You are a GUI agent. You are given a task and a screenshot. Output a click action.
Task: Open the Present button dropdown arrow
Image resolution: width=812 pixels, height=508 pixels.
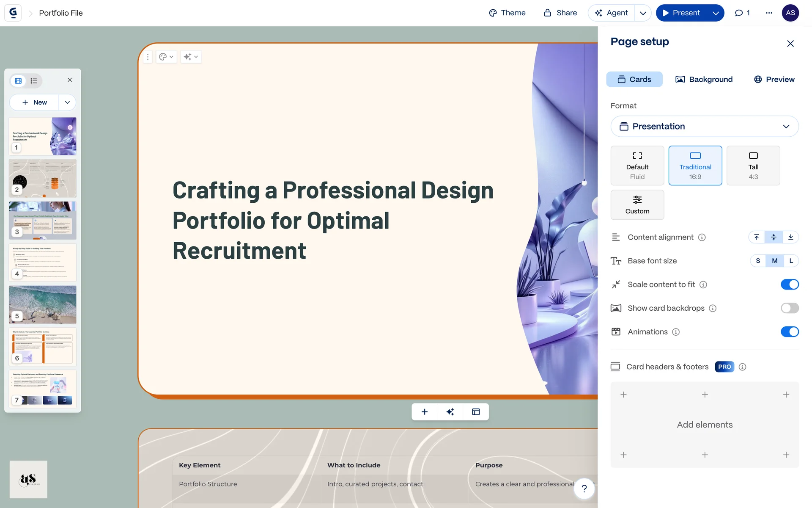point(716,13)
